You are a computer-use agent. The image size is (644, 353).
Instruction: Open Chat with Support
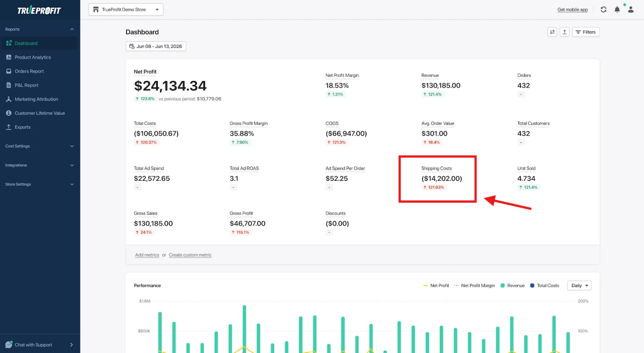click(40, 345)
